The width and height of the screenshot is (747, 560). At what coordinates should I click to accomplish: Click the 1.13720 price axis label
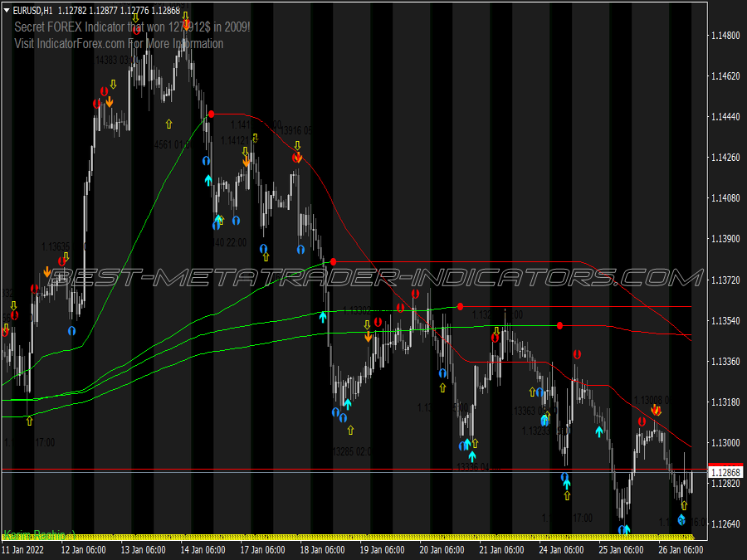click(x=725, y=280)
